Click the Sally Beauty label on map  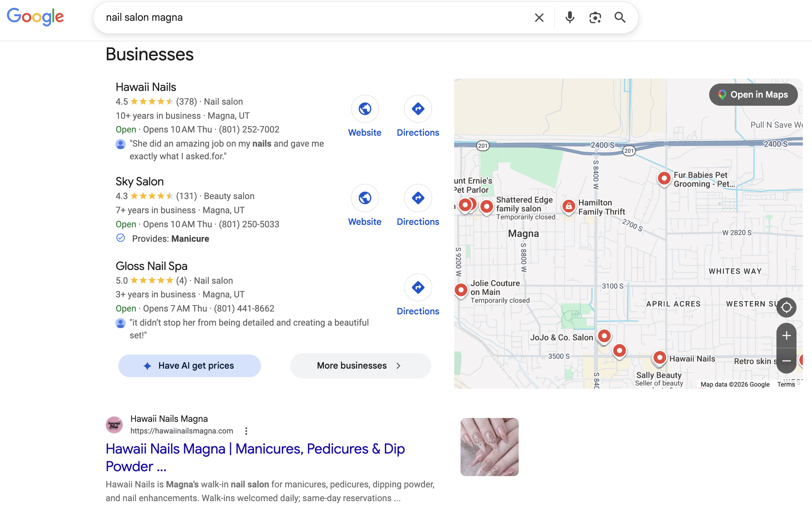click(659, 375)
